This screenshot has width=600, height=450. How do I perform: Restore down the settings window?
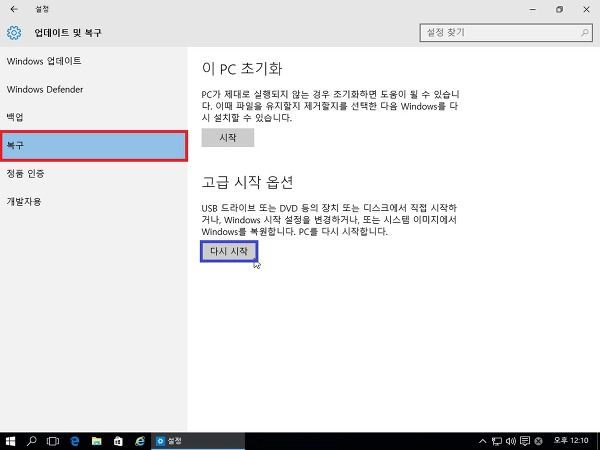559,10
